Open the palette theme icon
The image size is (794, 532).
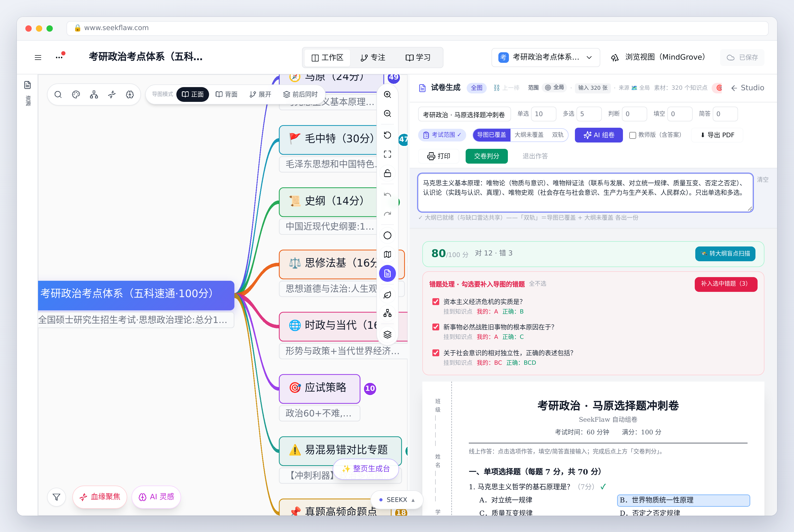[76, 94]
